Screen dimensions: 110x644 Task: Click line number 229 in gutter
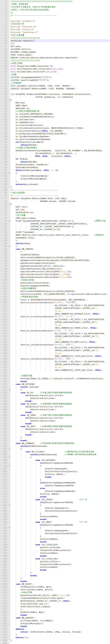(5, 643)
